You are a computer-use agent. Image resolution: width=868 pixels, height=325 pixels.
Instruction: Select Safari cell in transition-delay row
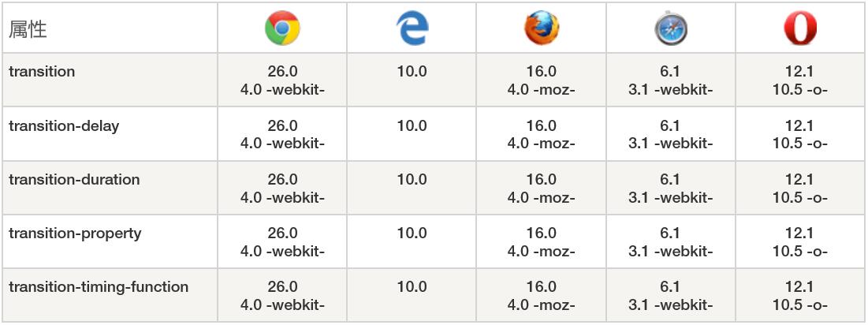(x=671, y=134)
